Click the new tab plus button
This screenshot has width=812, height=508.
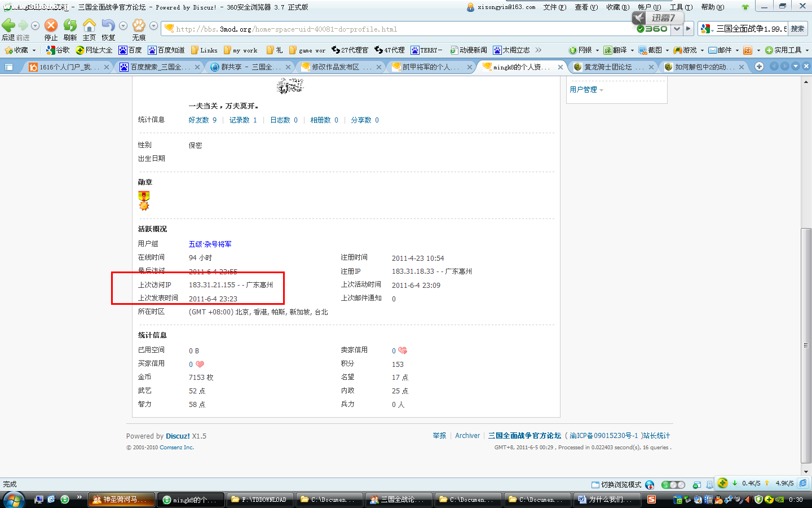click(x=759, y=67)
